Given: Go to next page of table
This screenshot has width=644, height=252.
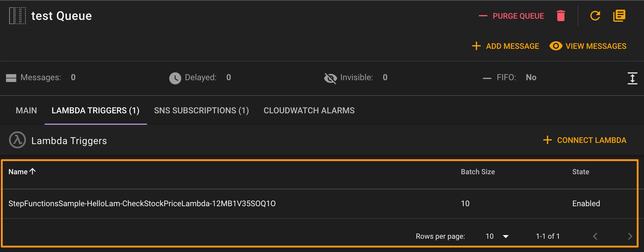Looking at the screenshot, I should coord(630,236).
